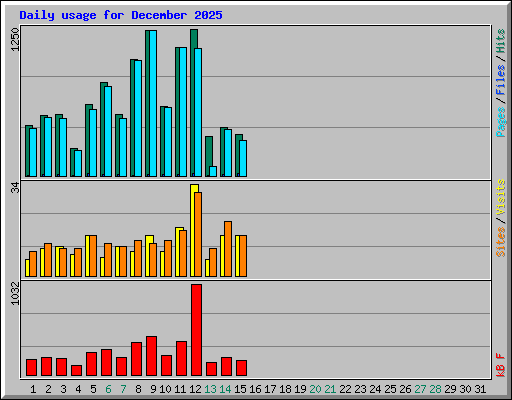
Task: Click day 9 on the x-axis
Action: coord(153,389)
